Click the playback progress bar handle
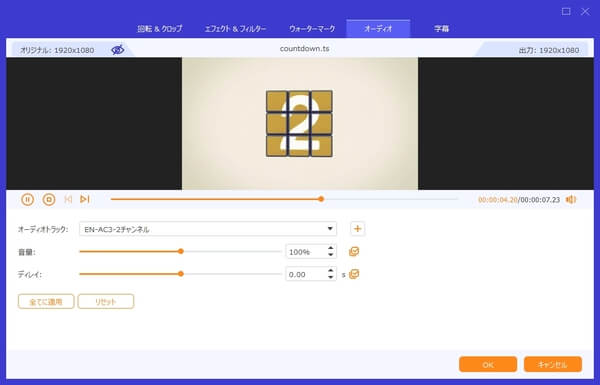 [x=321, y=199]
